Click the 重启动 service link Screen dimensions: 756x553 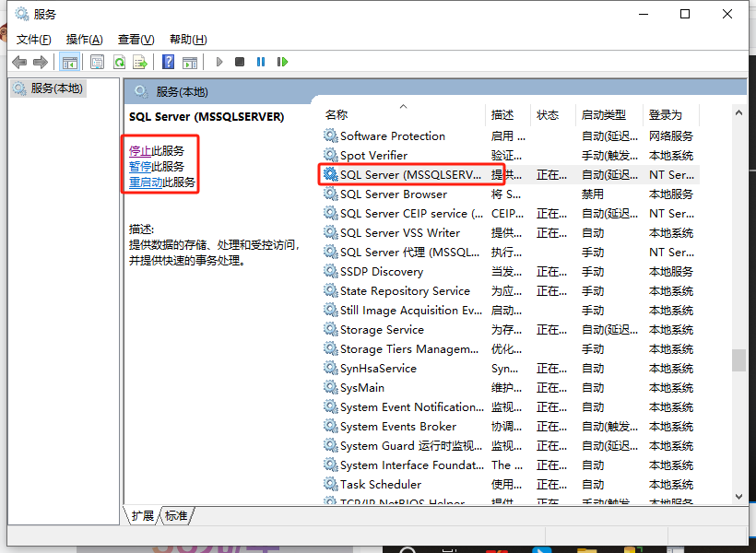click(146, 182)
